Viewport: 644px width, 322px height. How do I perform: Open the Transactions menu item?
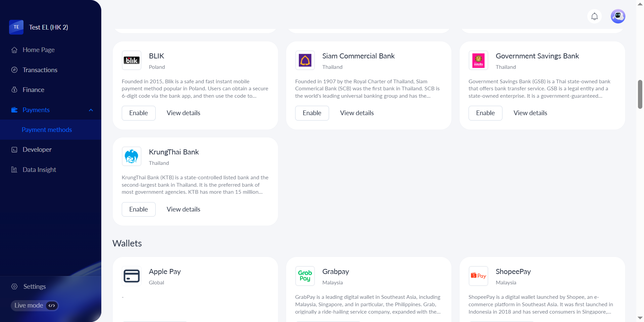click(40, 70)
